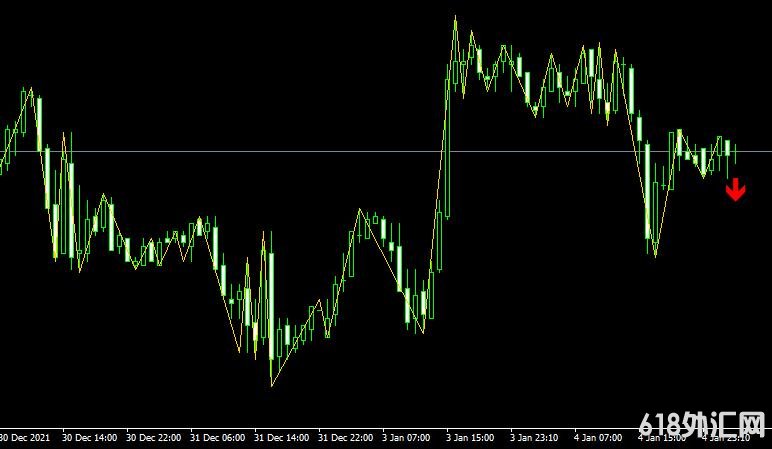Click the "31 Dec 22:00" time label
The height and width of the screenshot is (449, 772).
346,437
